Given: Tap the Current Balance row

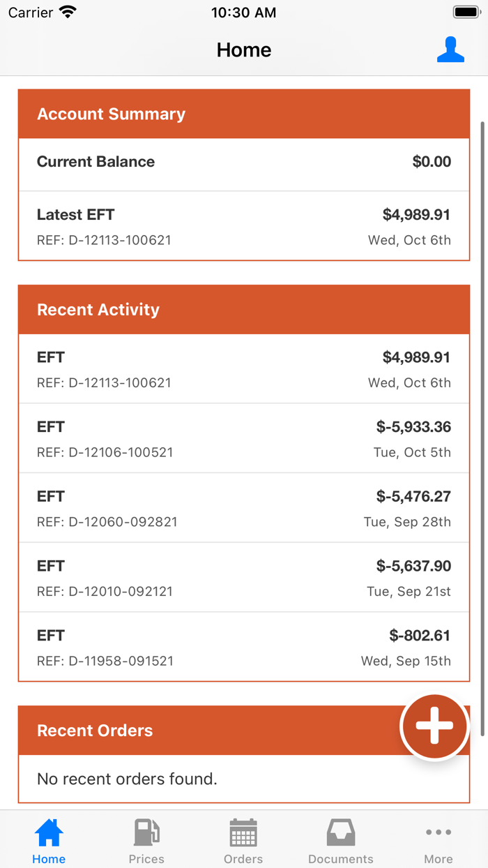Looking at the screenshot, I should 243,161.
